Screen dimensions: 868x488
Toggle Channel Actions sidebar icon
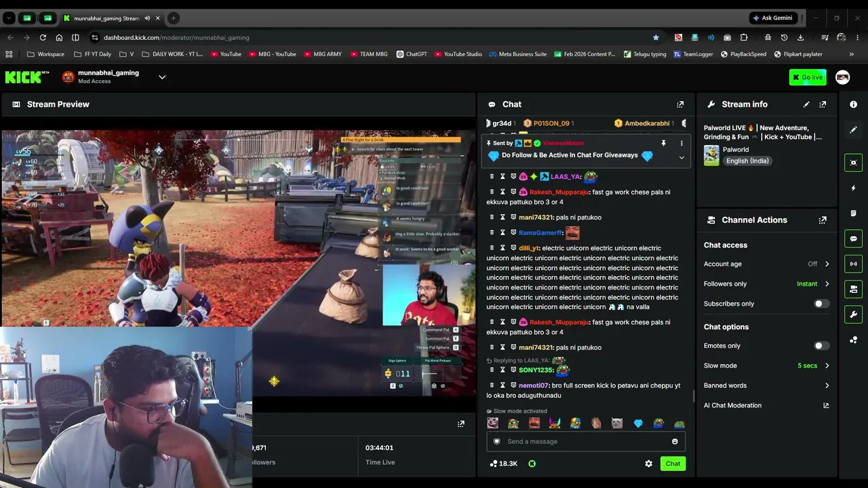(853, 289)
